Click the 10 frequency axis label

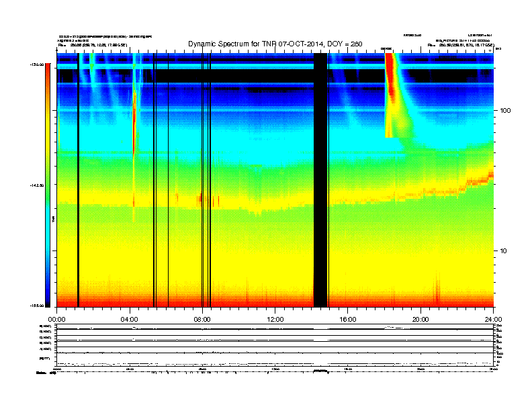pos(503,251)
